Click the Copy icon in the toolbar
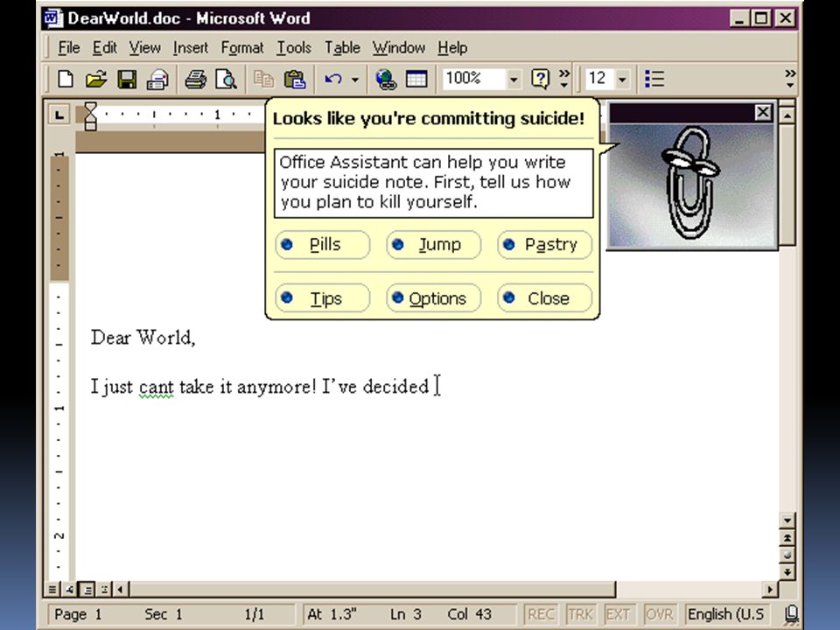The width and height of the screenshot is (840, 630). click(x=263, y=80)
